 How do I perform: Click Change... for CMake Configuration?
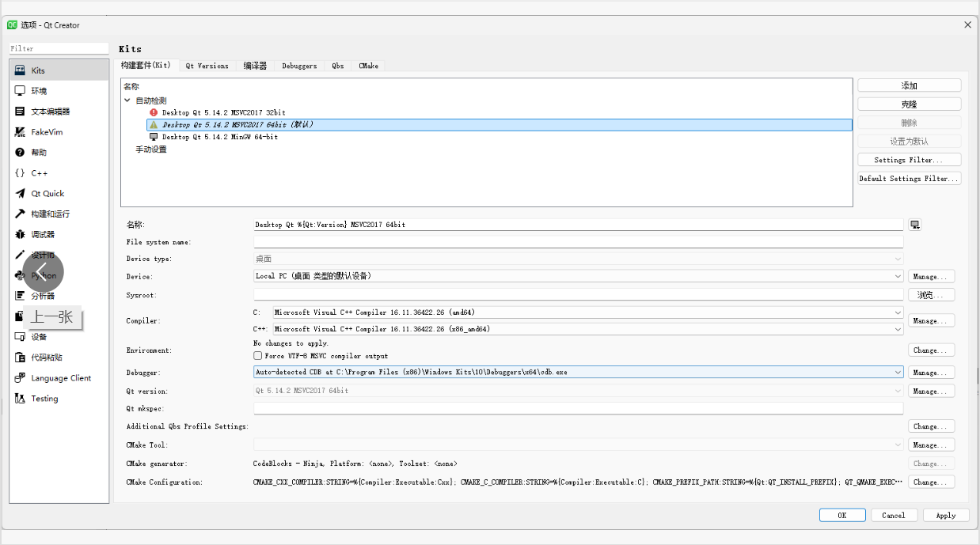point(931,482)
